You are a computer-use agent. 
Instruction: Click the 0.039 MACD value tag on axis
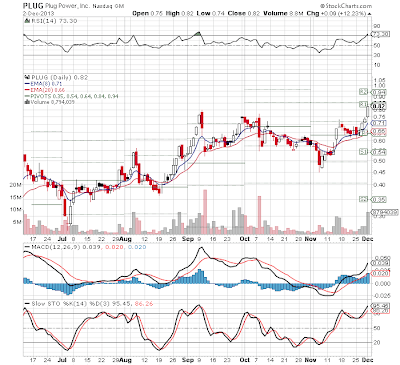click(380, 263)
